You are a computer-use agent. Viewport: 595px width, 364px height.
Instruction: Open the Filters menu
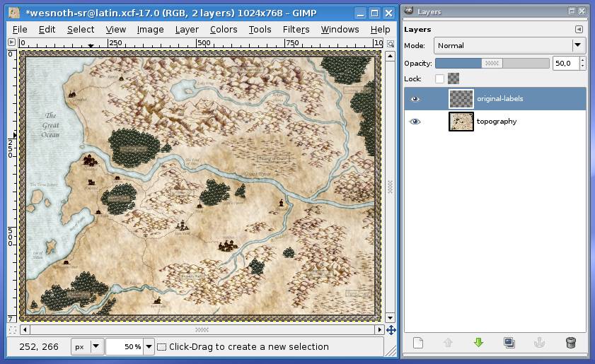point(296,29)
